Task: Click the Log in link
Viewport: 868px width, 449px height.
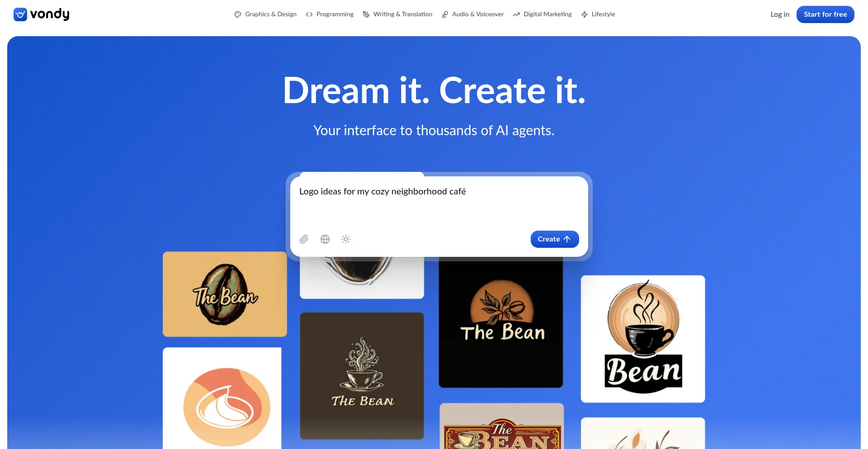Action: tap(780, 14)
